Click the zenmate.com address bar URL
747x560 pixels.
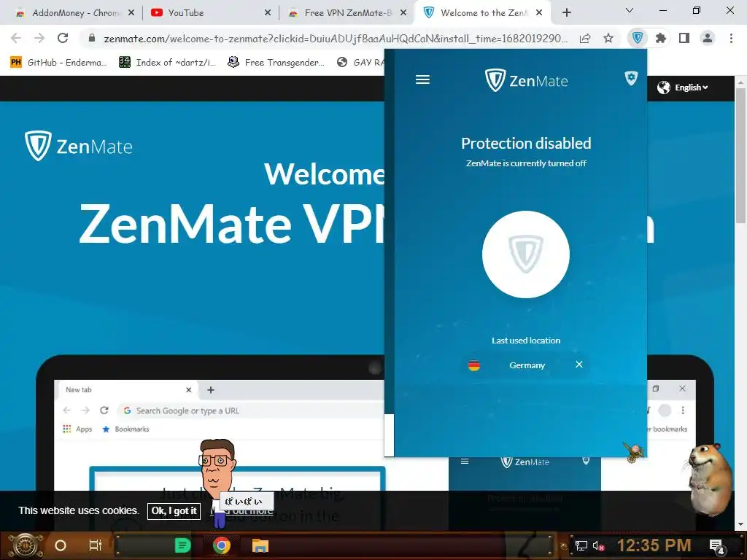click(336, 39)
